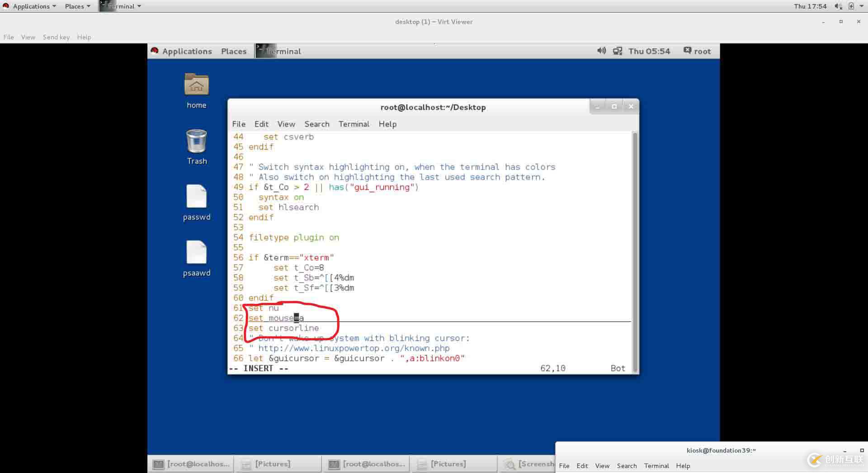Expand the host Places menu

pos(77,6)
